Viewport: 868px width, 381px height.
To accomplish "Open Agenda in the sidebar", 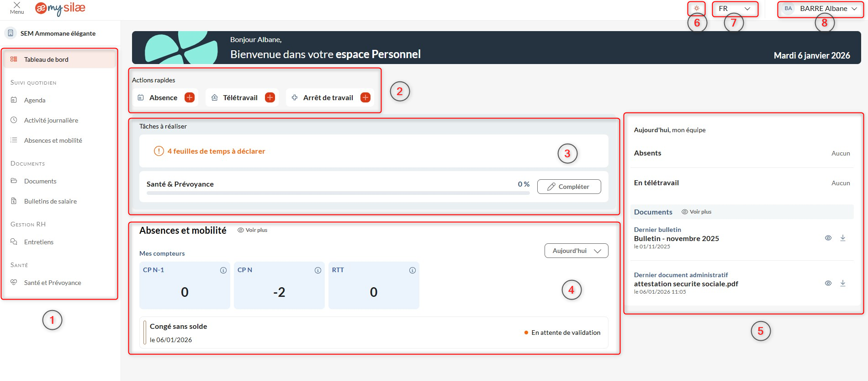I will pos(35,100).
